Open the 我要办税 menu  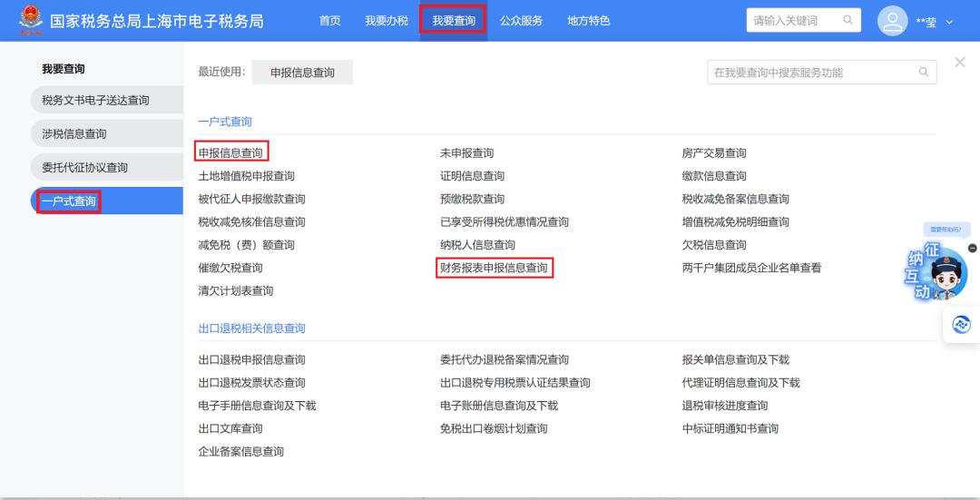pos(387,21)
